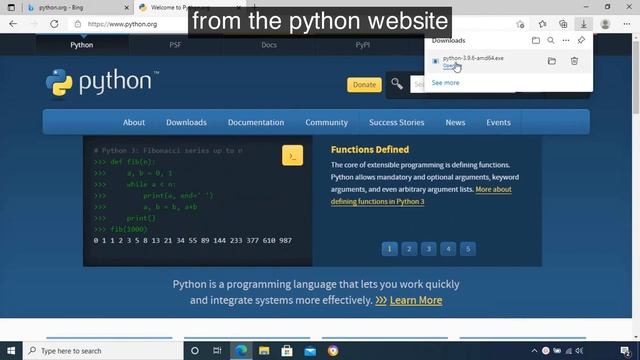
Task: Launch the interactive shell yellow button
Action: (x=292, y=156)
